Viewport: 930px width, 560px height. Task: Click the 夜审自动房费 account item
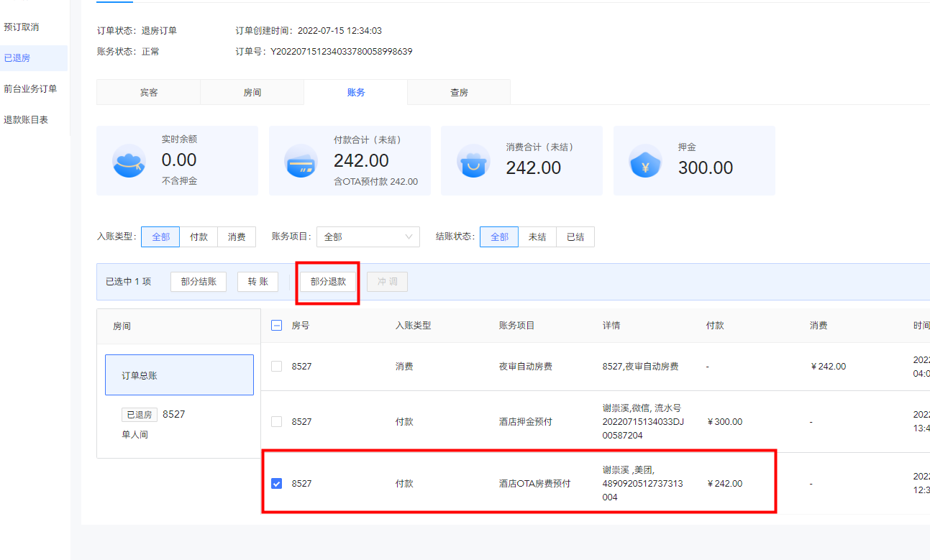point(526,367)
